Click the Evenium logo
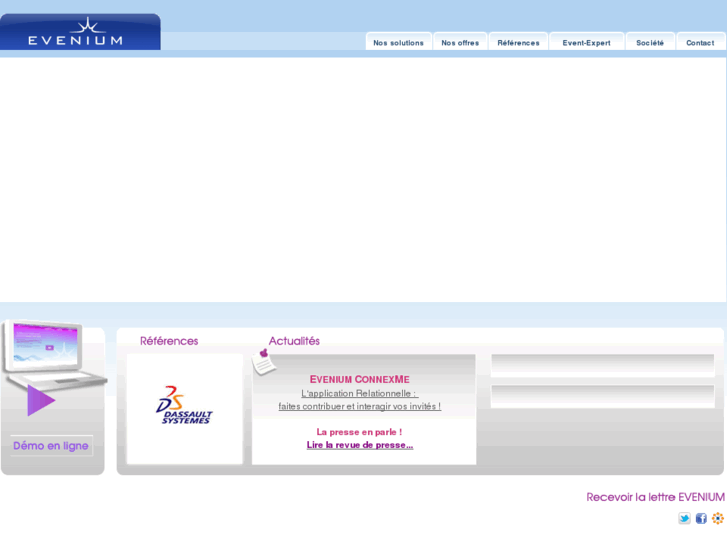This screenshot has width=727, height=545. coord(80,32)
